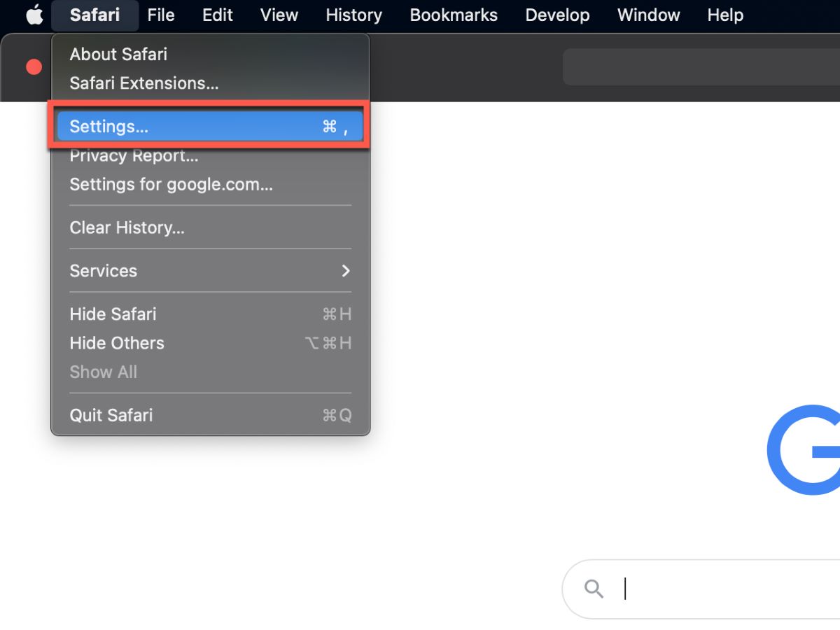Open the Help menu
Image resolution: width=840 pixels, height=630 pixels.
(724, 15)
